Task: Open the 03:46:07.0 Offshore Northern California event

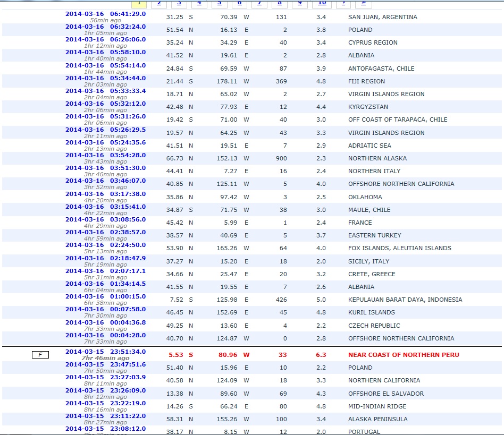Action: (x=105, y=181)
